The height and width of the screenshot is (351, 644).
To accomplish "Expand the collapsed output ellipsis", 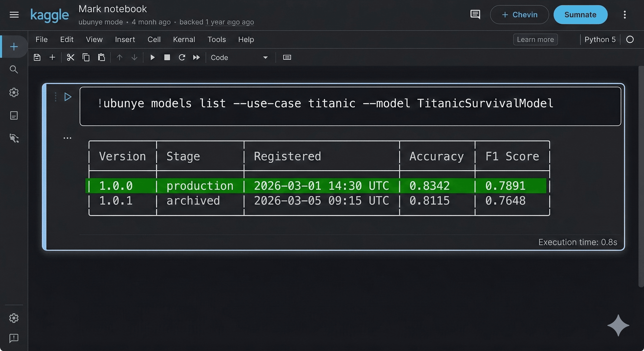I will tap(67, 138).
